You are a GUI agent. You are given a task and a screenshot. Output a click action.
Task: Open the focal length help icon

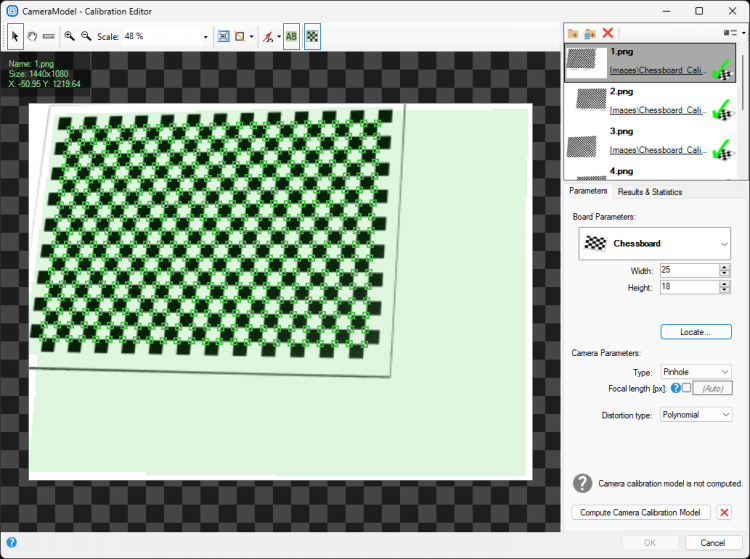click(x=675, y=388)
